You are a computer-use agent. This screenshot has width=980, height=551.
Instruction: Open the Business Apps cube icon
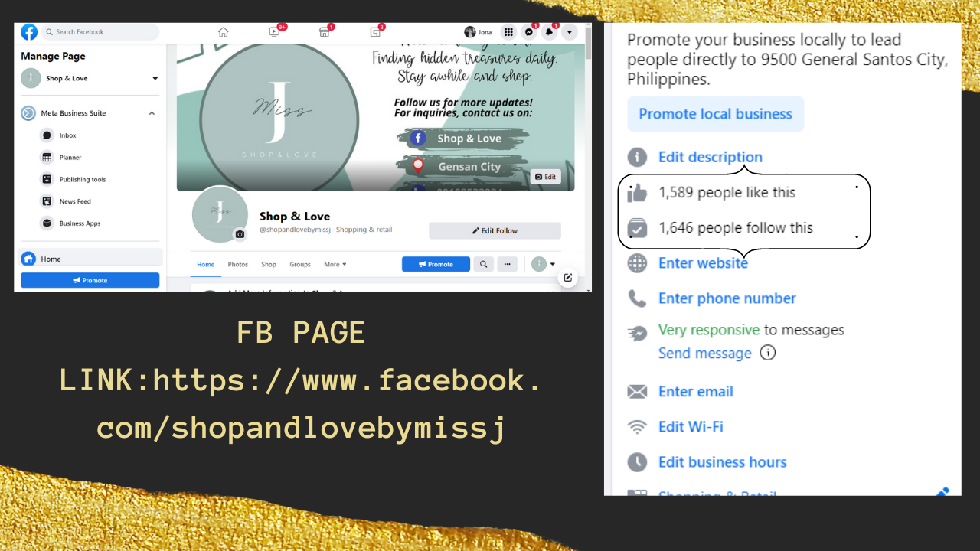[x=47, y=223]
